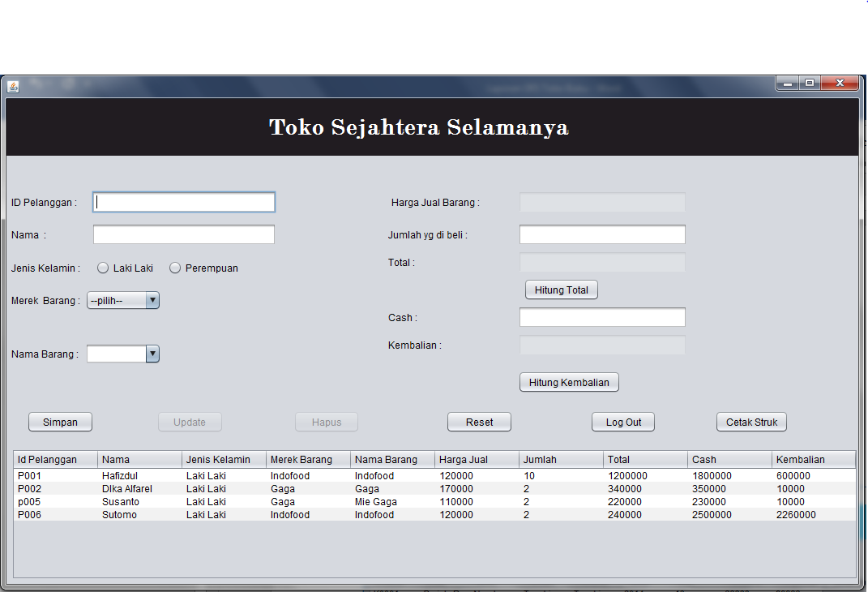Image resolution: width=868 pixels, height=592 pixels.
Task: Click the disabled Update button
Action: (x=189, y=422)
